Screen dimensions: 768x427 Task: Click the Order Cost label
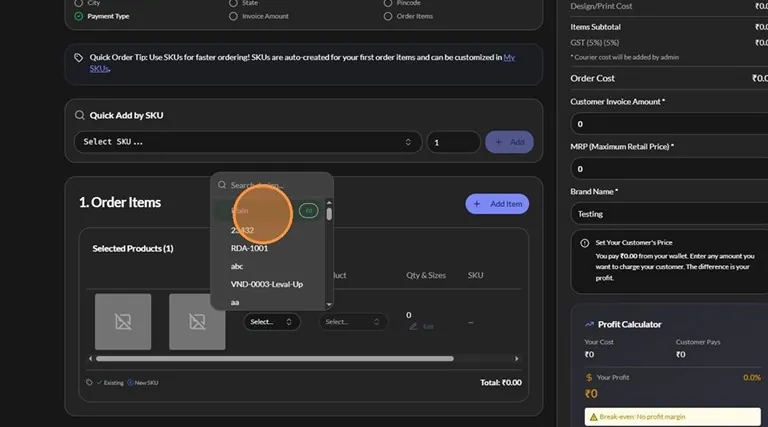click(592, 78)
